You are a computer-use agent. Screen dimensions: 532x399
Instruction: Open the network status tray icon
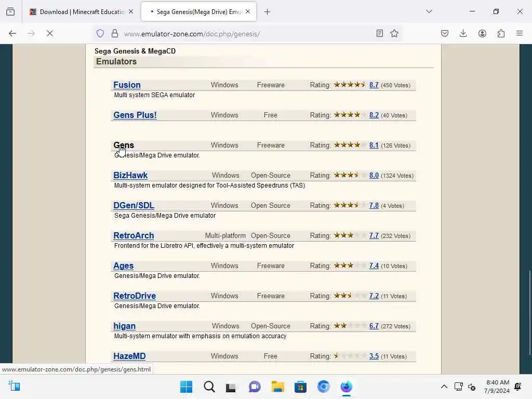click(458, 387)
